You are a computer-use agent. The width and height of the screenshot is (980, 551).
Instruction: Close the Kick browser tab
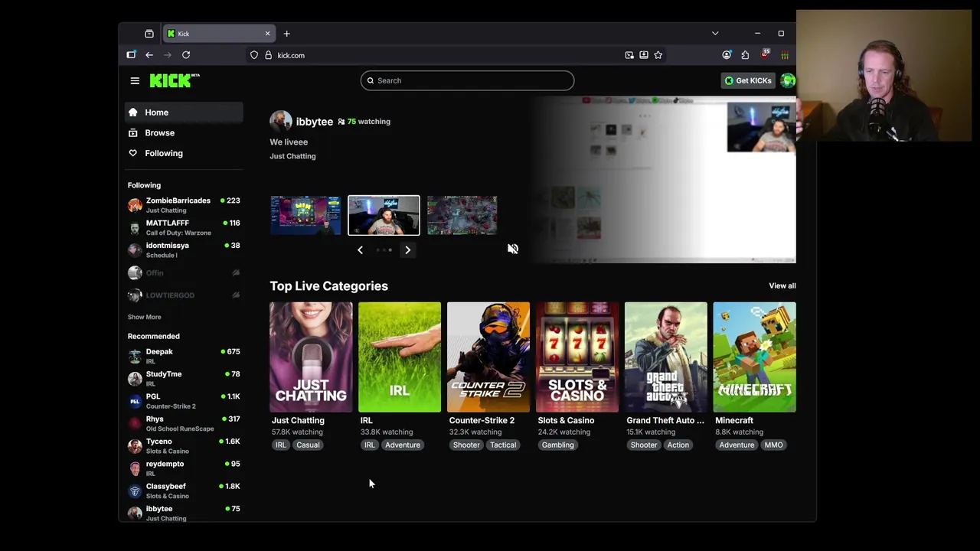[267, 34]
